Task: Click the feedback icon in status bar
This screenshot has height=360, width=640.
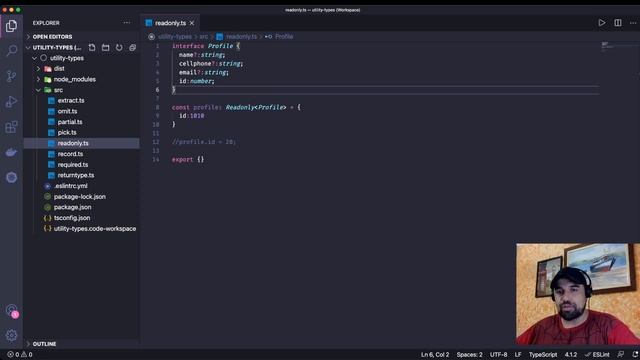Action: [620, 355]
